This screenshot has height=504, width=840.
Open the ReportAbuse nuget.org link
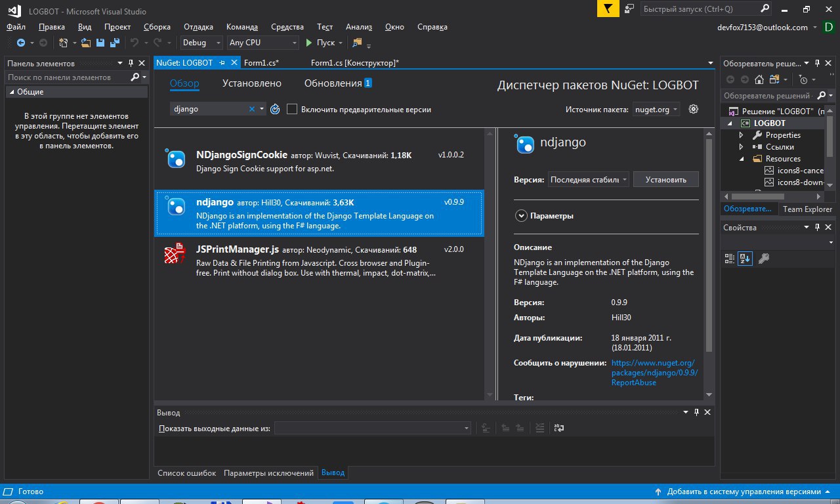(x=654, y=373)
